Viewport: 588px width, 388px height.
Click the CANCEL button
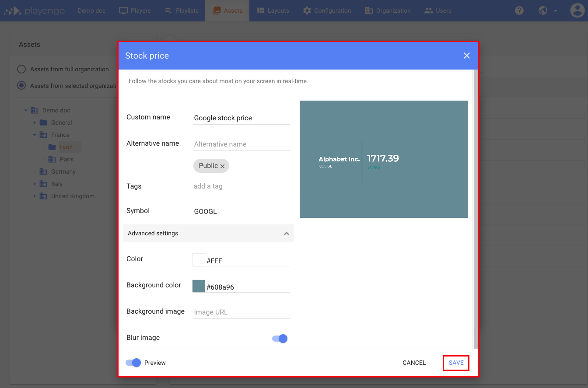[x=414, y=363]
